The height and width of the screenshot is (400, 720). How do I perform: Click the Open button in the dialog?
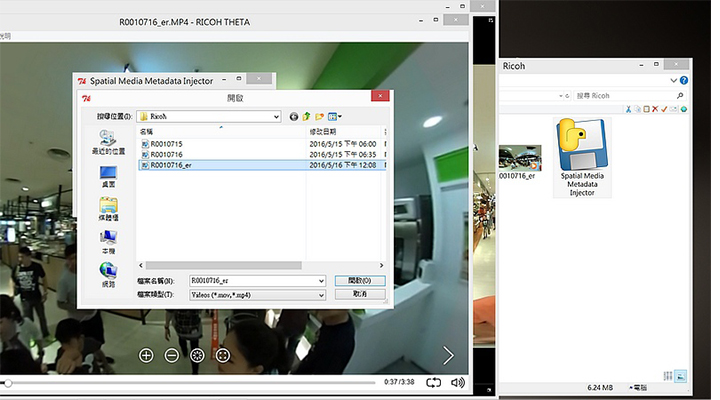(x=360, y=281)
